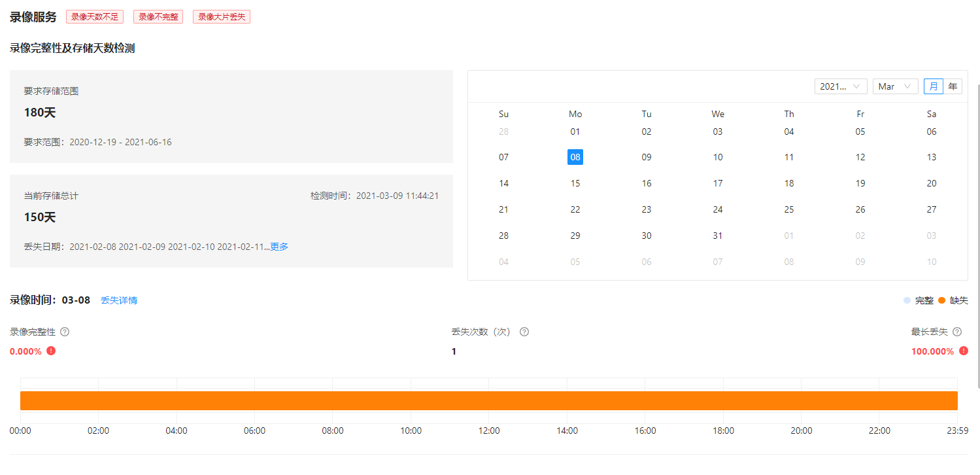Open the year dropdown showing 2021
Screen dimensions: 980x475
840,86
